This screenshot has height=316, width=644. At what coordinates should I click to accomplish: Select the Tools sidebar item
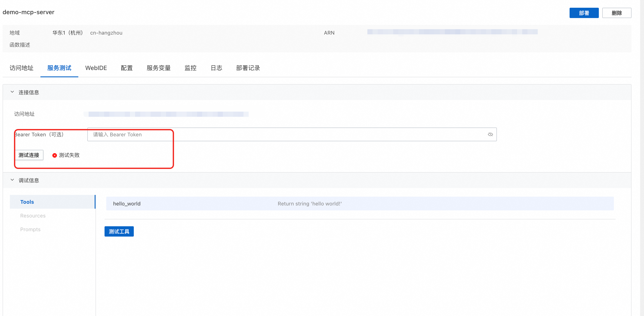27,202
